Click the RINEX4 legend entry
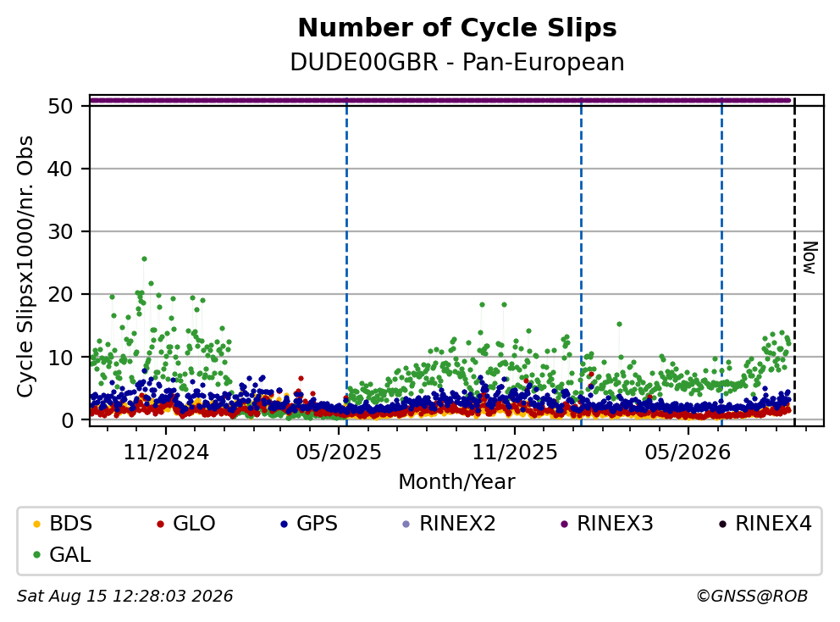 point(765,524)
